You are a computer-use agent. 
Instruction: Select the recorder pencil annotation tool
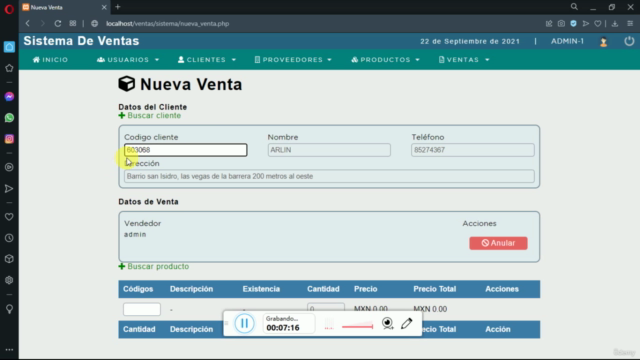[407, 323]
